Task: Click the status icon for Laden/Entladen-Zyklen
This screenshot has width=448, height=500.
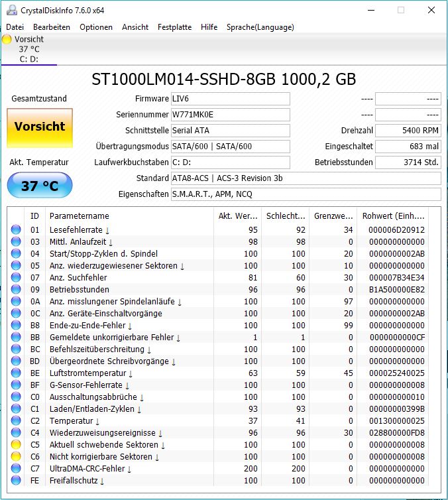Action: pyautogui.click(x=16, y=408)
